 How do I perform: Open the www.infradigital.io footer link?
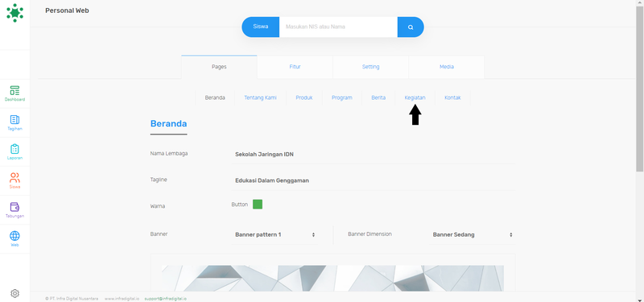click(x=122, y=299)
